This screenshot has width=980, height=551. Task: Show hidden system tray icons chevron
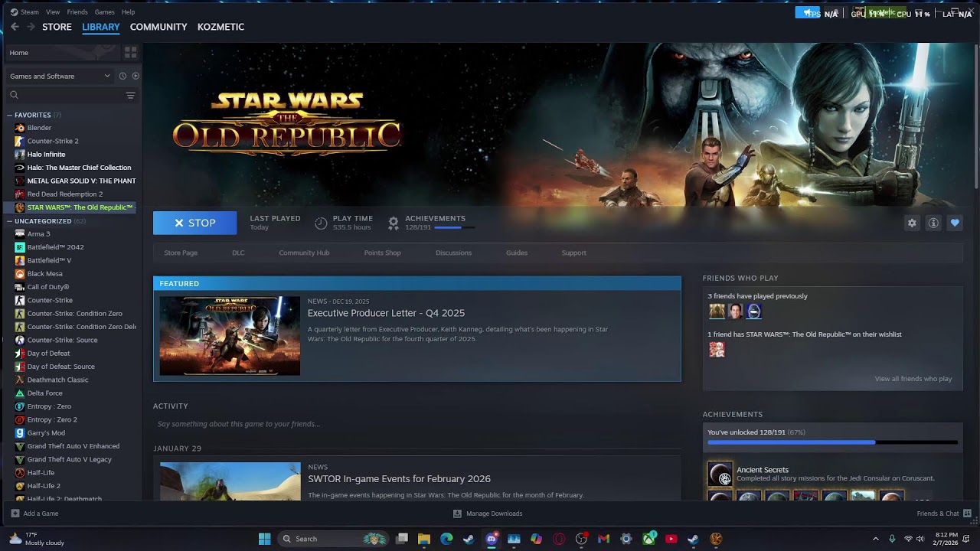pyautogui.click(x=875, y=539)
